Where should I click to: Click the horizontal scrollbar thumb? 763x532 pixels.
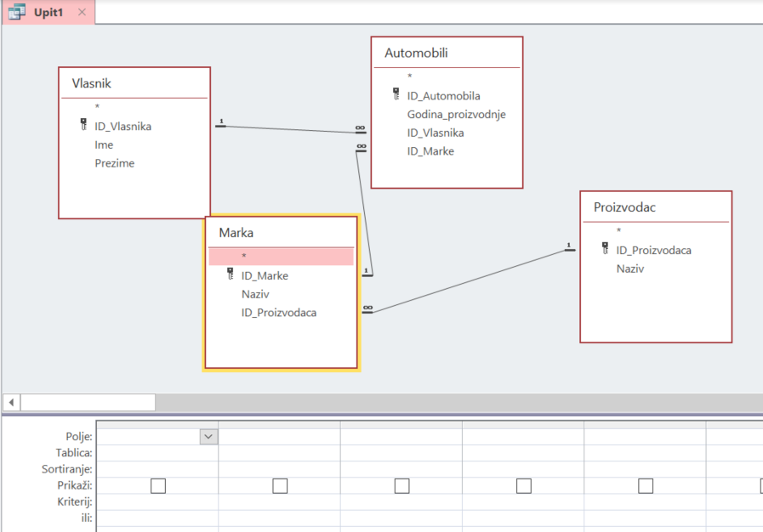pos(88,402)
